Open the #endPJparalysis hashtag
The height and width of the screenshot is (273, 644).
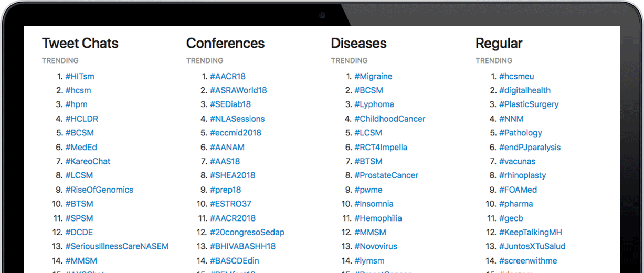coord(530,147)
